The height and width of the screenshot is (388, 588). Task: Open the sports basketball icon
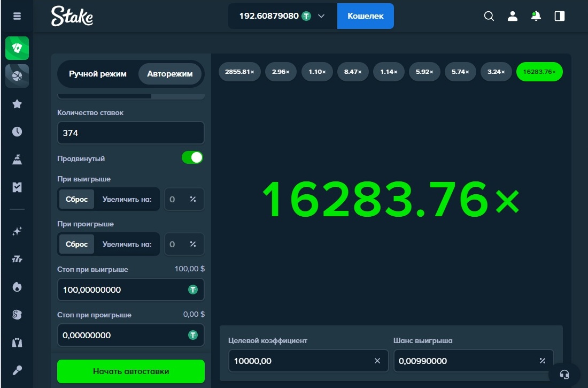[17, 75]
